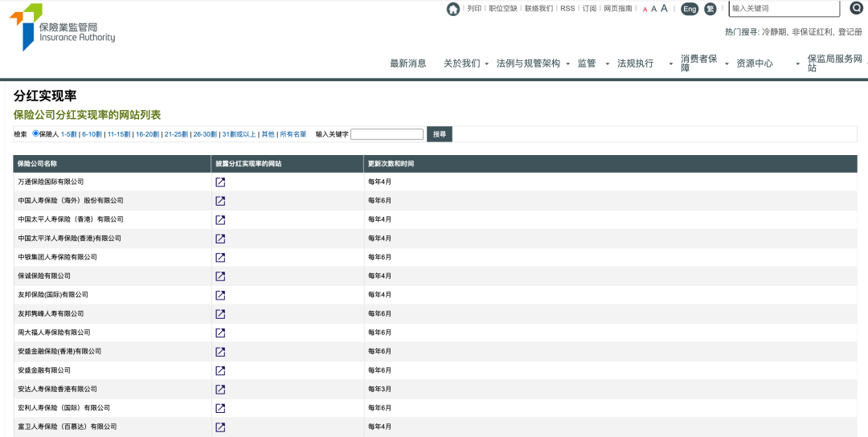Viewport: 868px width, 437px height.
Task: Open the 最新消息 menu item
Action: [x=407, y=63]
